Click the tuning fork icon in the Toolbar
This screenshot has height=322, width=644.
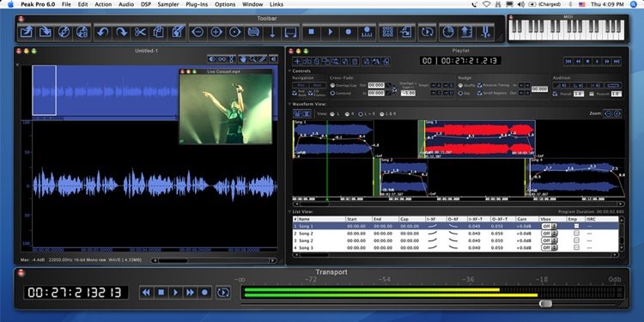coord(486,32)
